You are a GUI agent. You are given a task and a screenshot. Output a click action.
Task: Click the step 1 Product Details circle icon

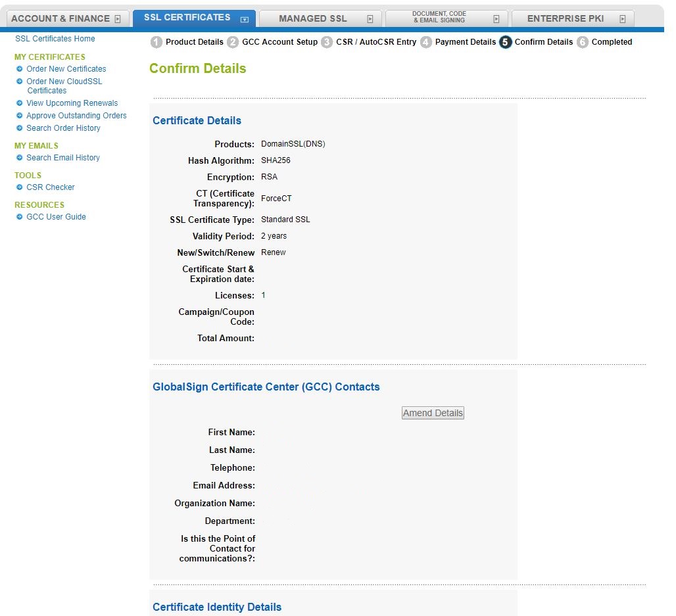pyautogui.click(x=156, y=43)
